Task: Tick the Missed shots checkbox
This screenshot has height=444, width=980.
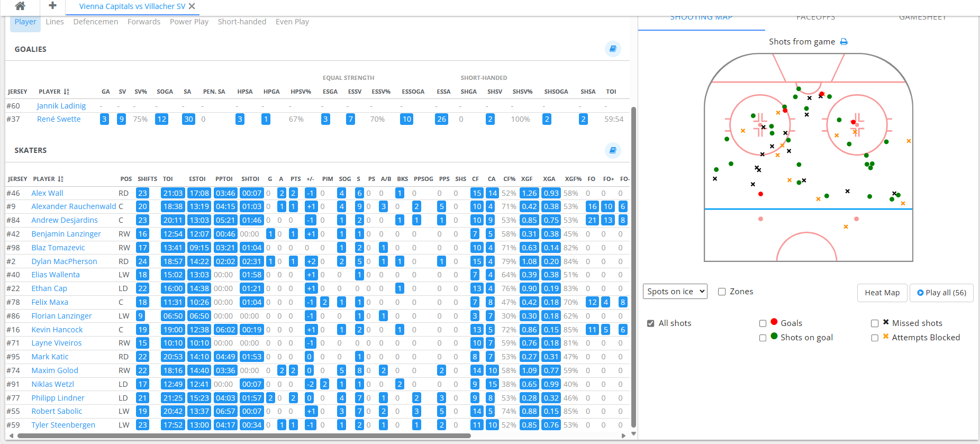Action: click(x=875, y=323)
